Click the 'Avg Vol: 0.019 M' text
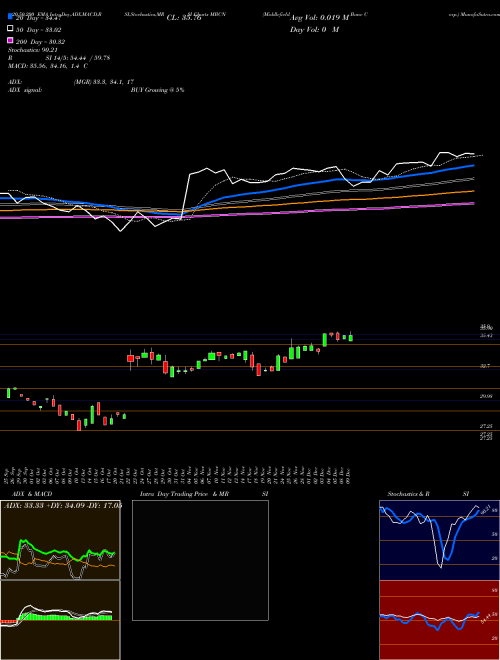This screenshot has width=500, height=660. [319, 18]
